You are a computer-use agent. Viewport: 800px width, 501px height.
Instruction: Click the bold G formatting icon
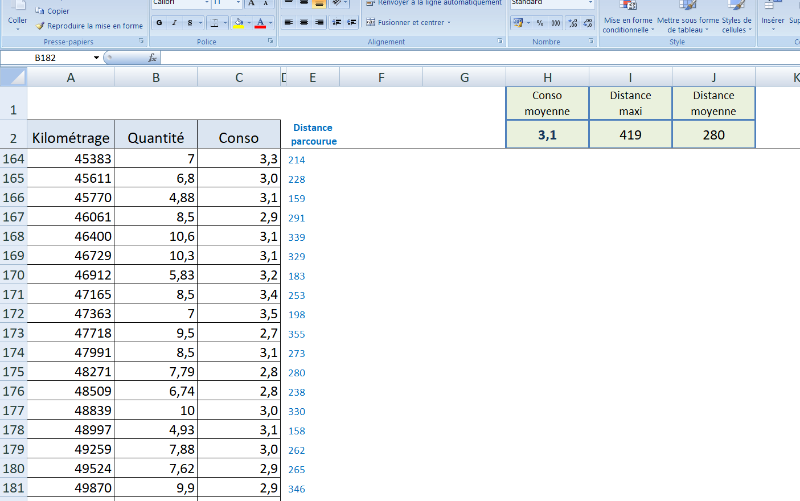click(x=160, y=22)
